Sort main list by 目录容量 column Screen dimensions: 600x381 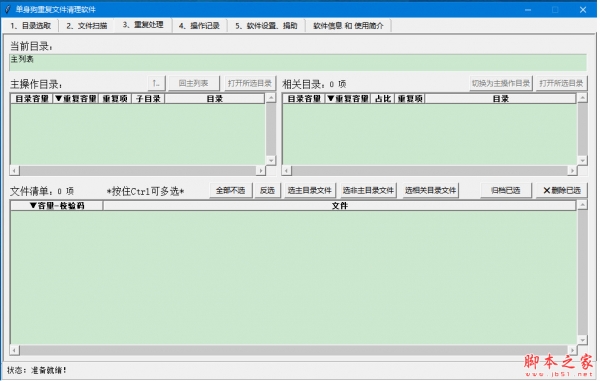(32, 99)
